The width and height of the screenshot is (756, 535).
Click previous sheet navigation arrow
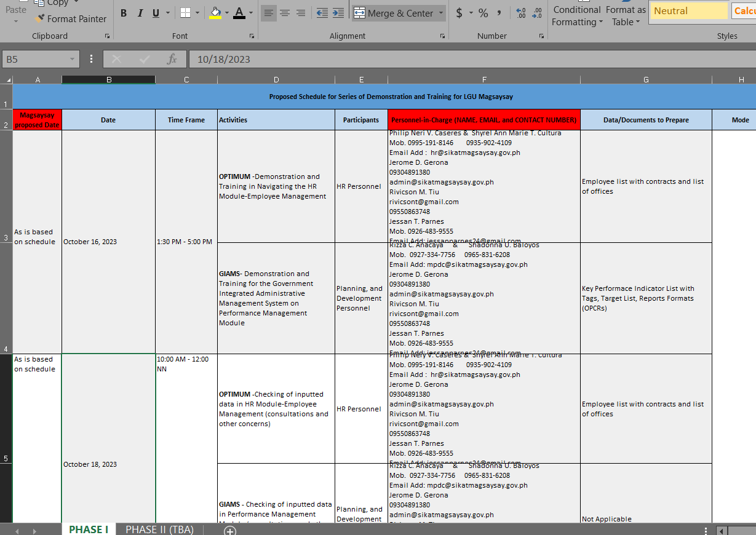click(17, 531)
